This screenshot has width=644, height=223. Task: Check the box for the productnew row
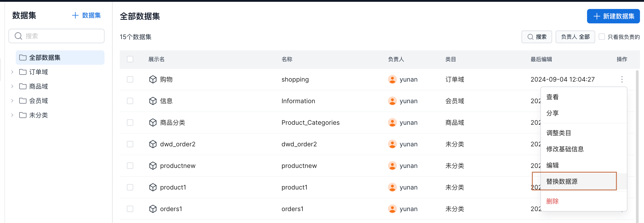pyautogui.click(x=130, y=166)
